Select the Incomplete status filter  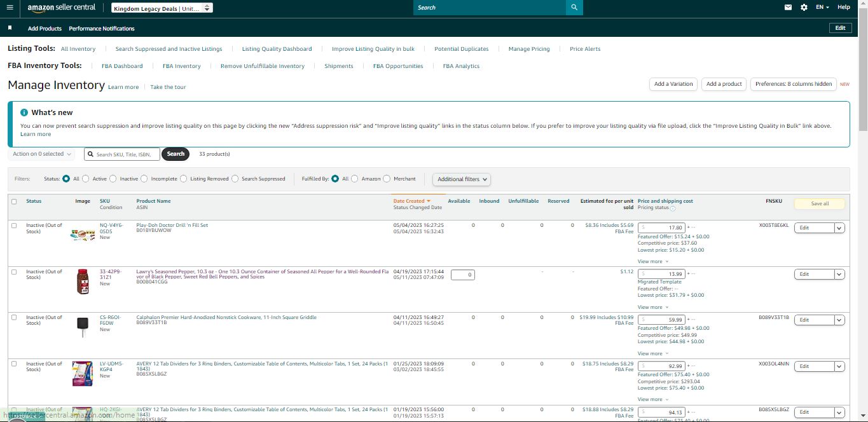coord(144,179)
